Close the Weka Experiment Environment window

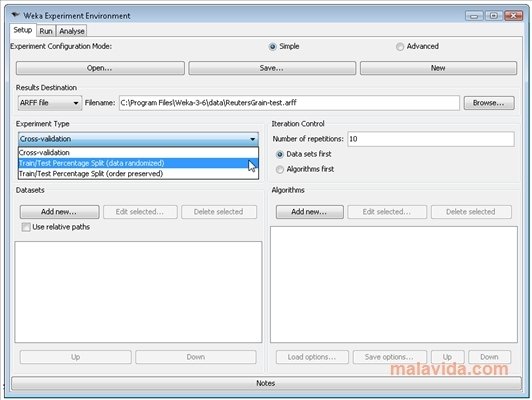coord(513,16)
